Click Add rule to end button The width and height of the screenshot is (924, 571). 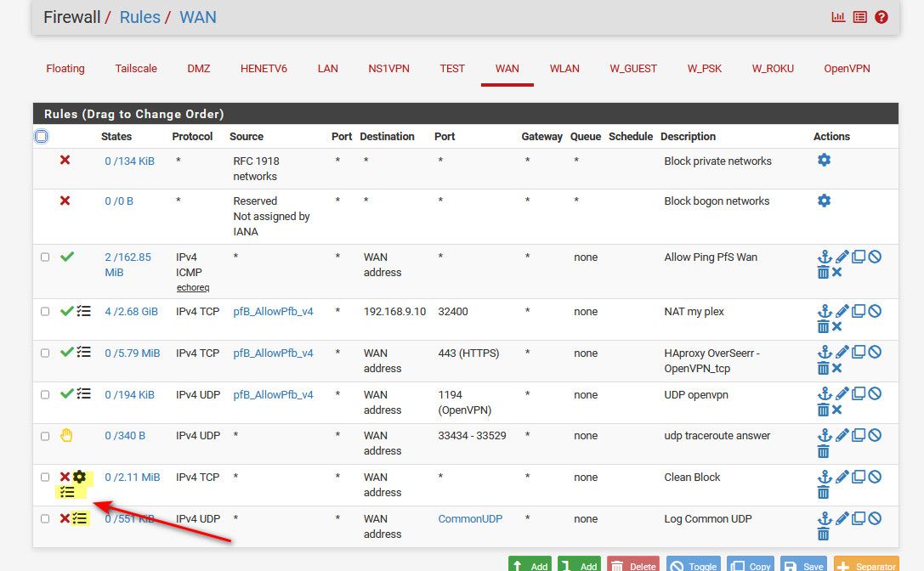click(579, 564)
